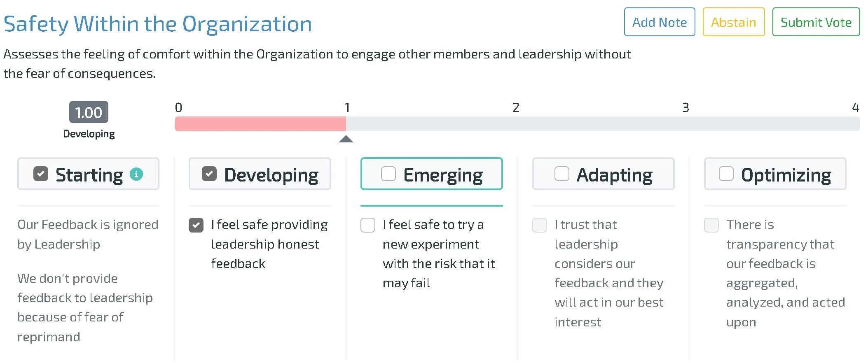The image size is (868, 363).
Task: Select the Optimizing column header card
Action: pos(775,174)
